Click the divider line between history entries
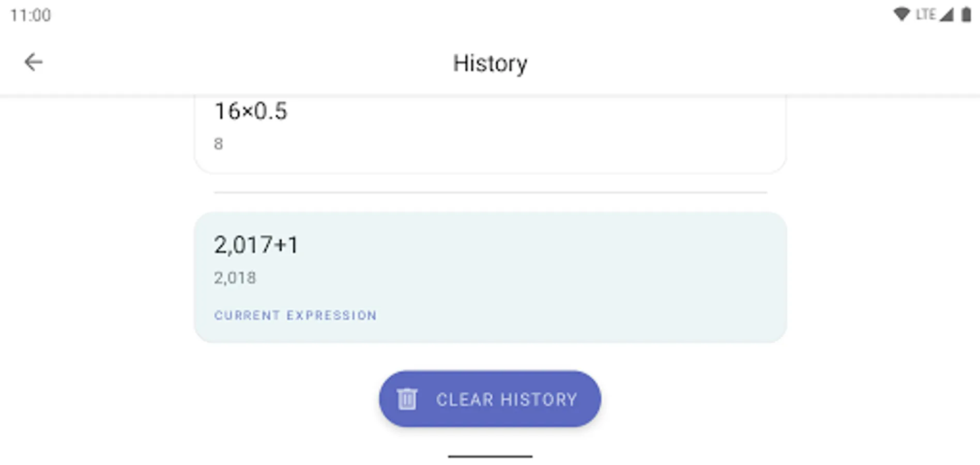 [490, 192]
